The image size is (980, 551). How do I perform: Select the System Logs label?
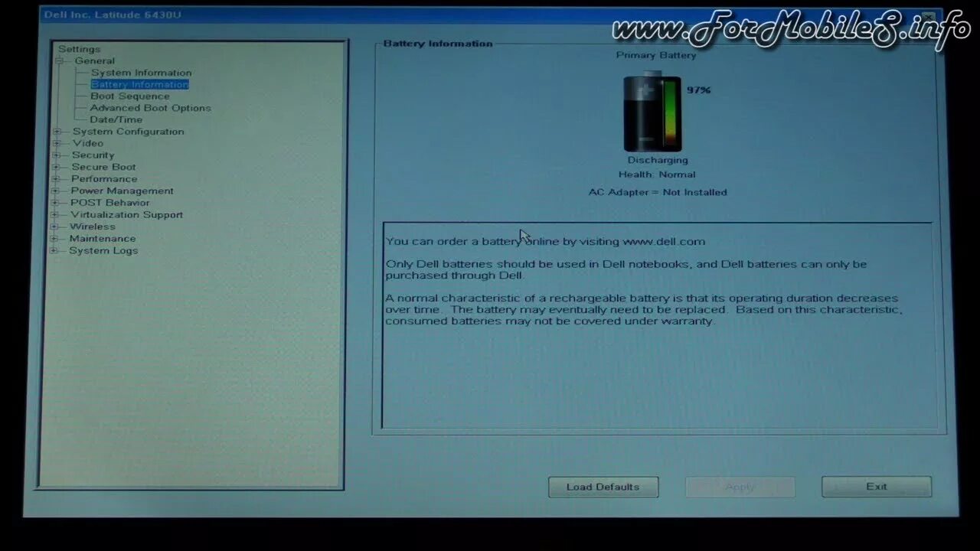click(x=103, y=251)
